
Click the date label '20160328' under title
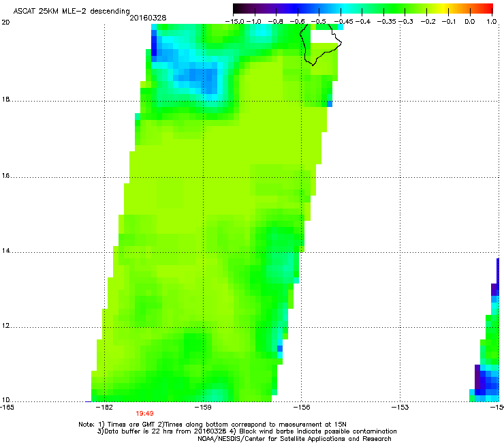click(148, 18)
